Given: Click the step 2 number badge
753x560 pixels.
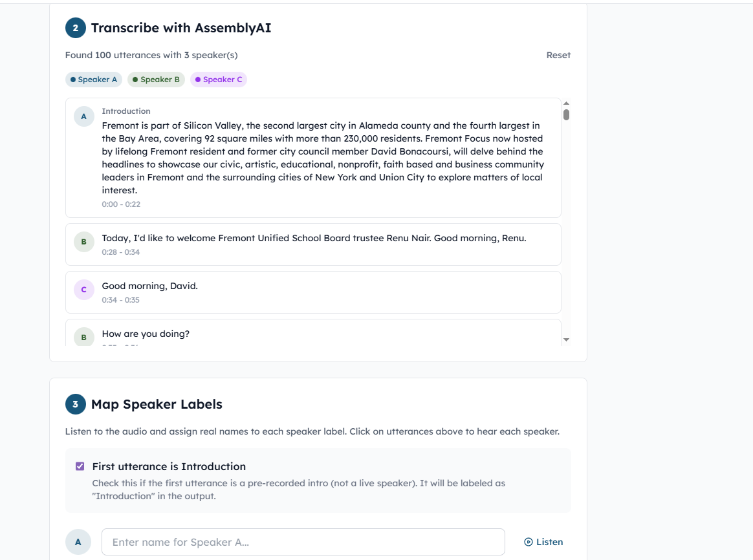Looking at the screenshot, I should 76,28.
